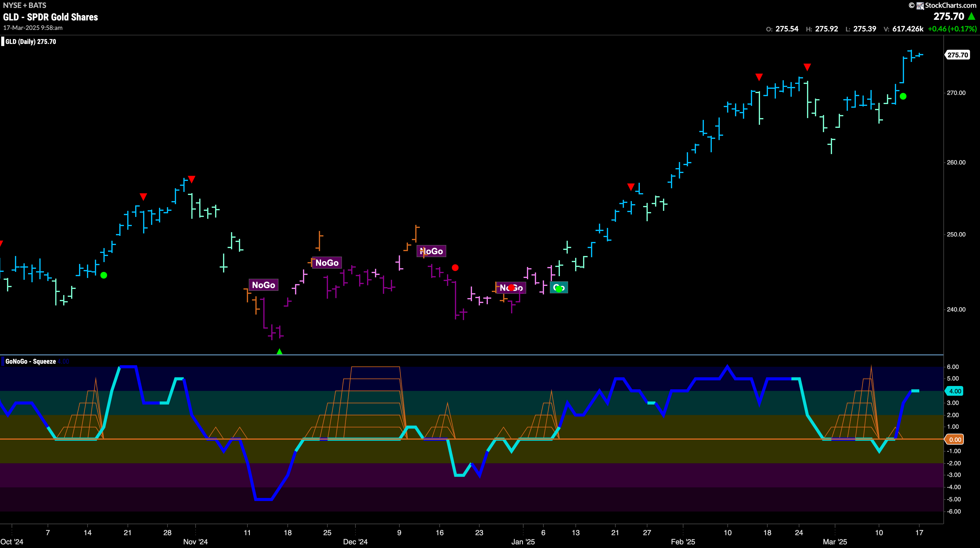Viewport: 980px width, 548px height.
Task: Click the 270.00 price axis label
Action: (956, 93)
